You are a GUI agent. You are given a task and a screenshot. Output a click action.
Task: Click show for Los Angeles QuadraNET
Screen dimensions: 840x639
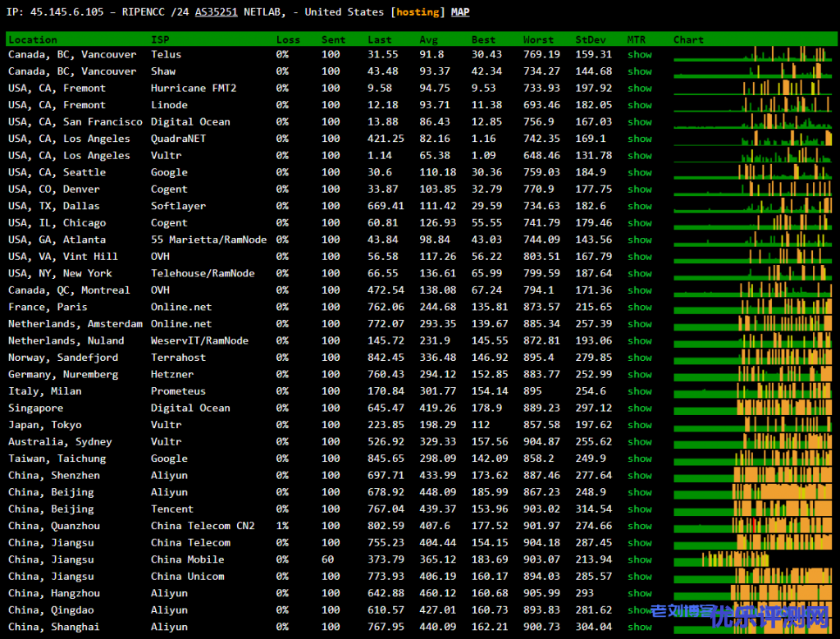point(639,139)
